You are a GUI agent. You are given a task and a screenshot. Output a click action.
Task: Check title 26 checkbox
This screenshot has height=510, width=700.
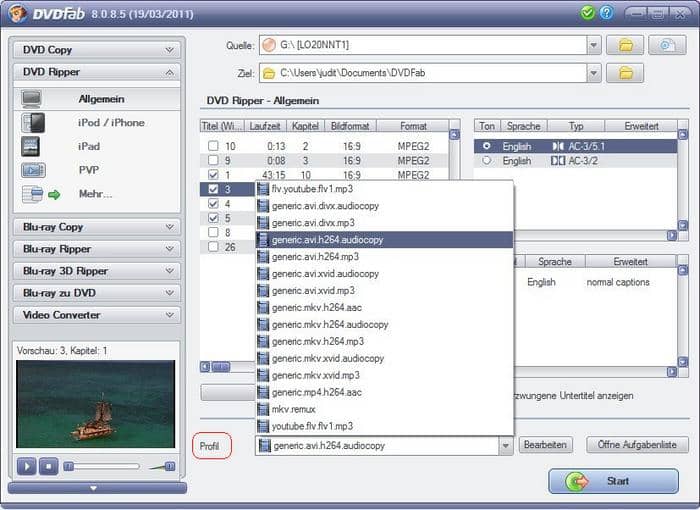coord(213,247)
